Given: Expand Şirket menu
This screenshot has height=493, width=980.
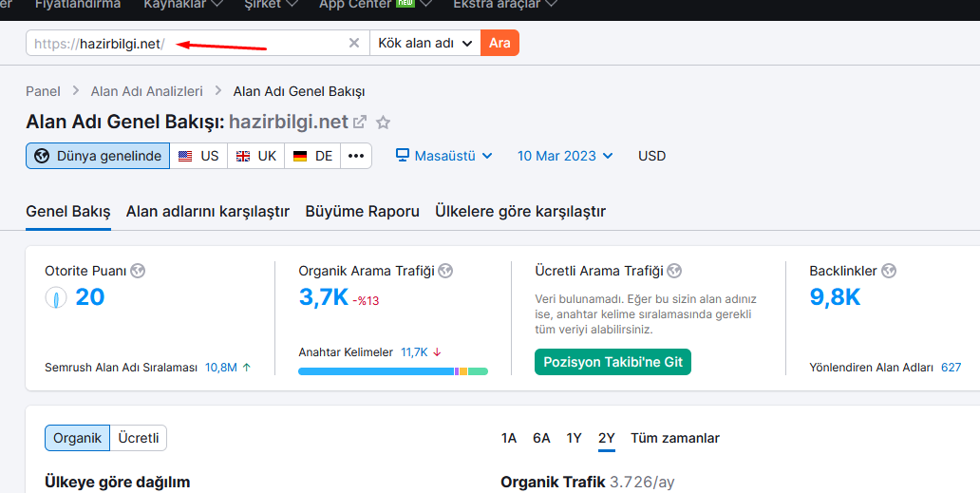Looking at the screenshot, I should [x=272, y=5].
